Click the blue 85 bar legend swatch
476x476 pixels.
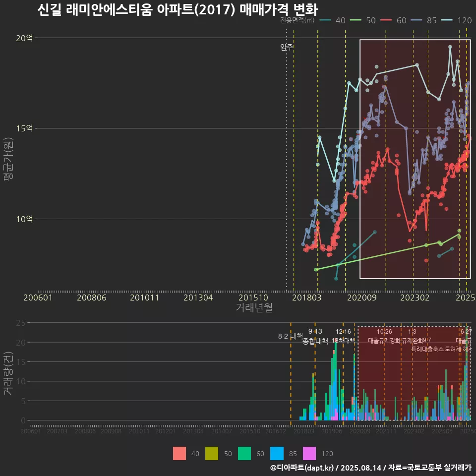(x=277, y=454)
